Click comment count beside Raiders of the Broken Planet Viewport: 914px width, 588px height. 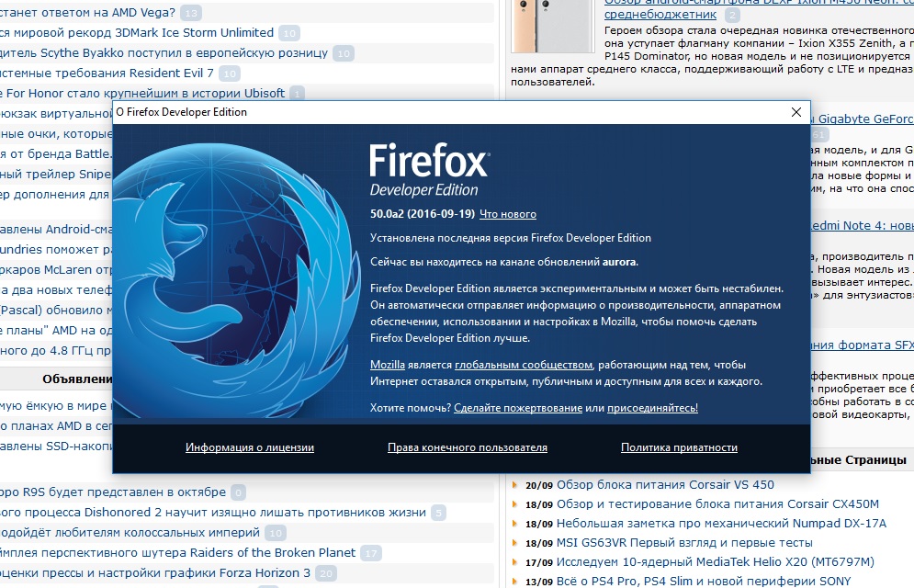click(x=371, y=553)
